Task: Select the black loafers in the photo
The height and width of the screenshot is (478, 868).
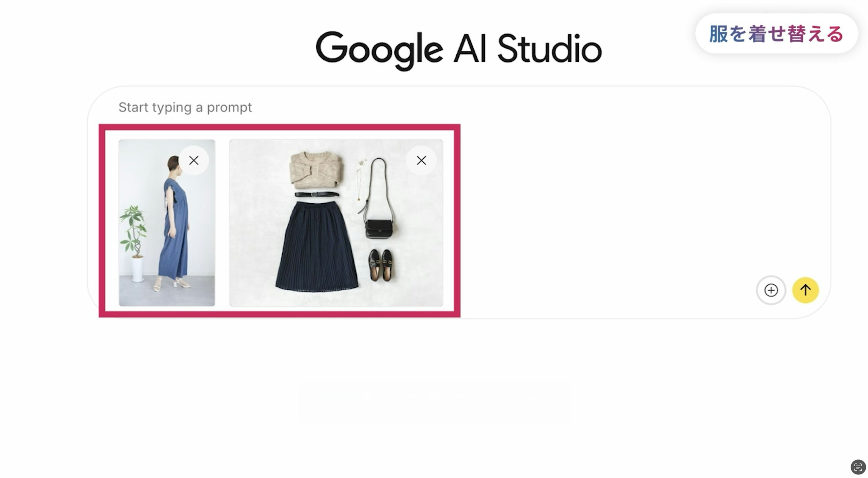Action: pos(380,265)
